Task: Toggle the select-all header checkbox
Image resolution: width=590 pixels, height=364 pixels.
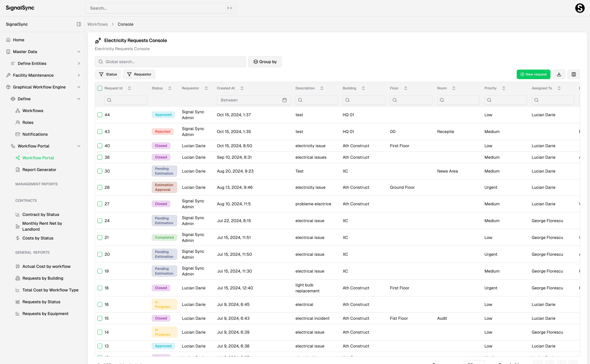Action: pyautogui.click(x=100, y=88)
